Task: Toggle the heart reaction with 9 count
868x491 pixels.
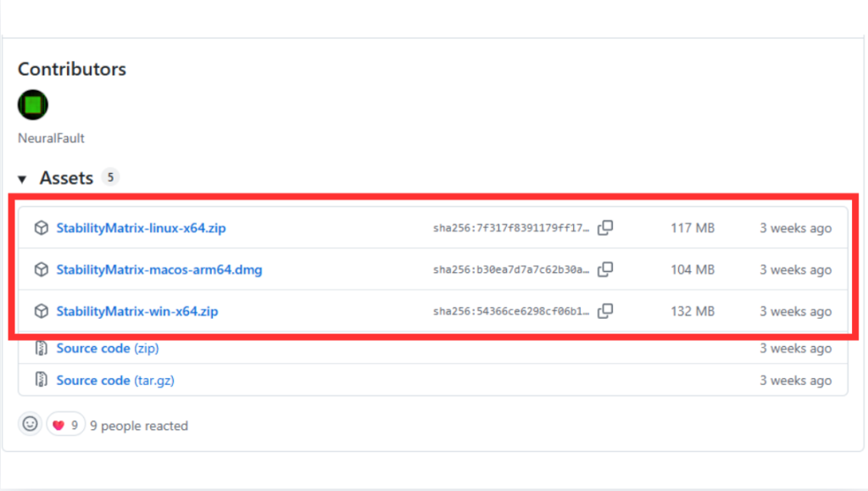Action: (x=65, y=425)
